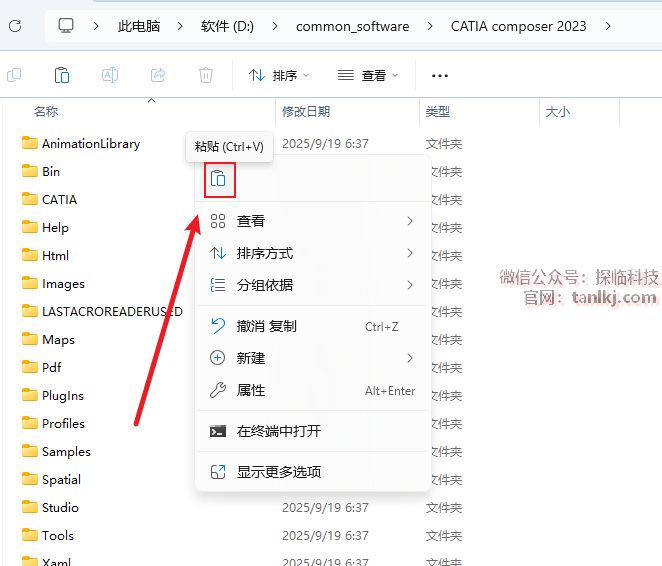Click AnimationLibrary row's 文件夹 type cell
The height and width of the screenshot is (566, 662).
pyautogui.click(x=444, y=144)
